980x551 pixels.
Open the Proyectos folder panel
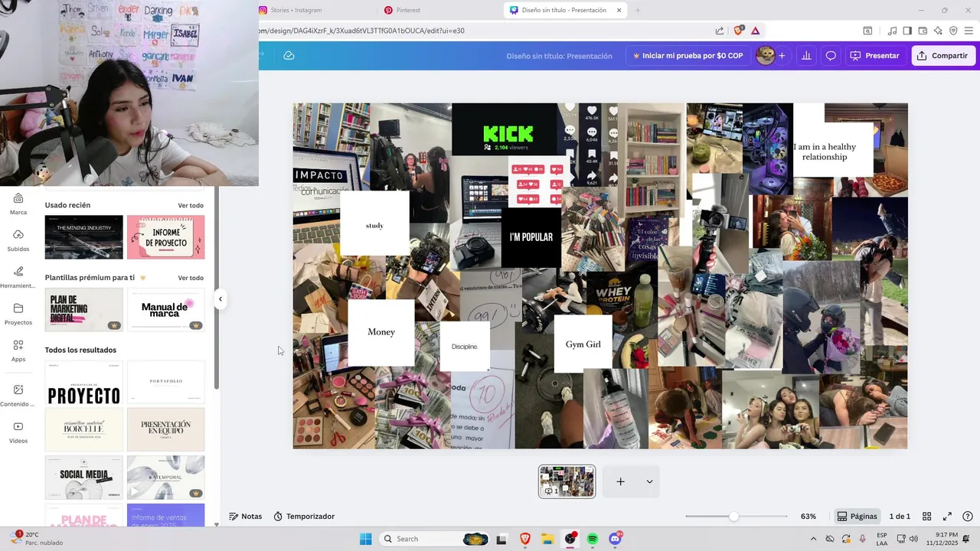pyautogui.click(x=18, y=314)
